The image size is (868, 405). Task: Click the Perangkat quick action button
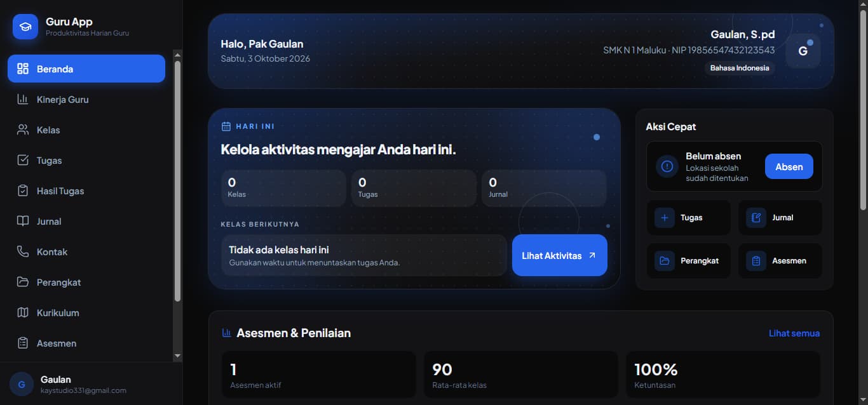689,261
